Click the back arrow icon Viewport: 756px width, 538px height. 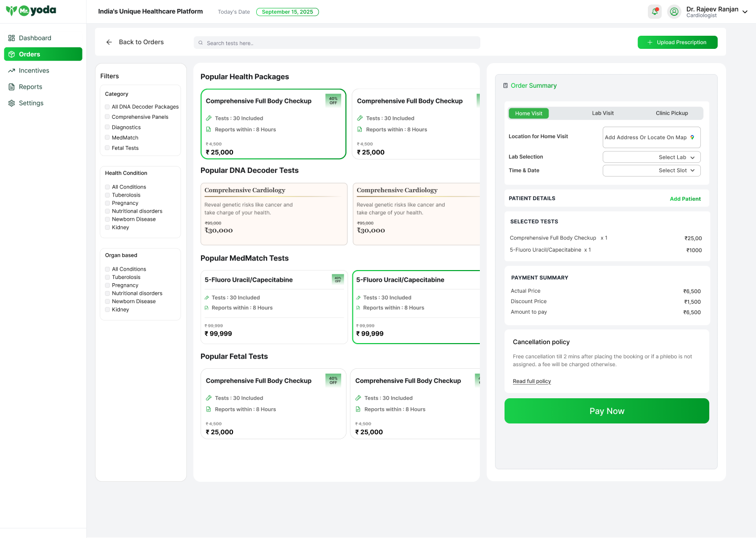coord(109,42)
